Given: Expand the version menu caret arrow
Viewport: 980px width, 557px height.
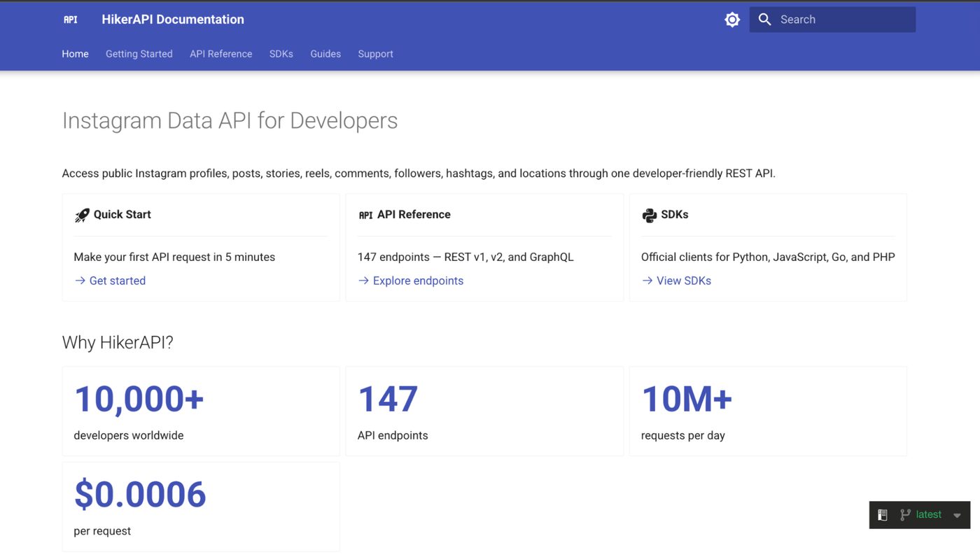Looking at the screenshot, I should [957, 516].
